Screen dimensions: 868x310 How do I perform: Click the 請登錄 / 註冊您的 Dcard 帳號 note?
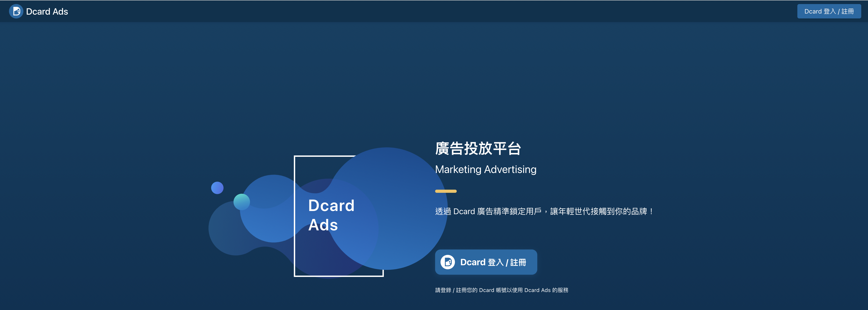click(501, 290)
